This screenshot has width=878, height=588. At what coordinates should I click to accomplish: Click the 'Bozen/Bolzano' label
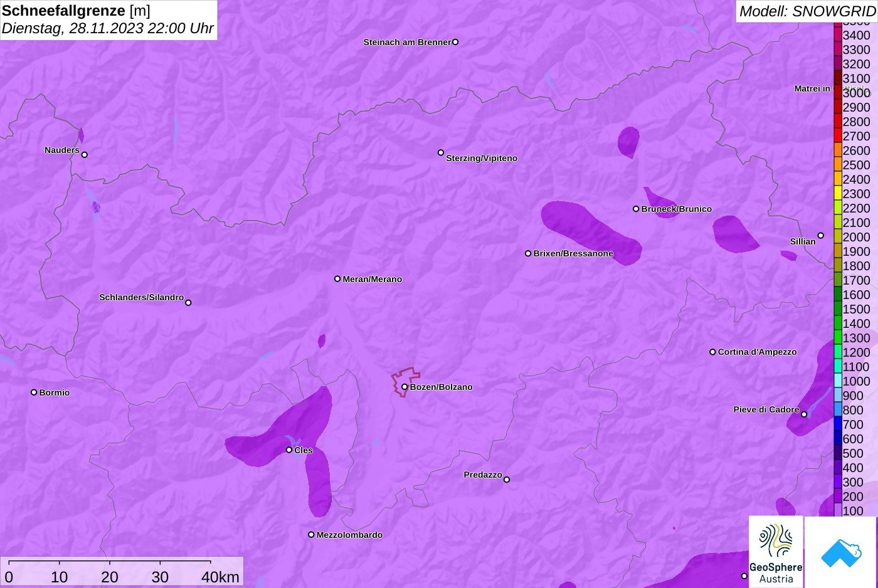click(x=442, y=387)
